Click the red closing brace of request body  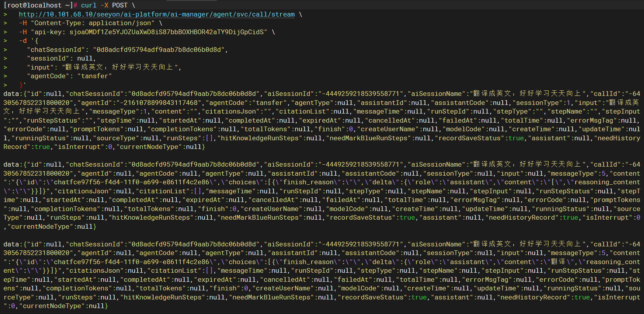click(22, 85)
